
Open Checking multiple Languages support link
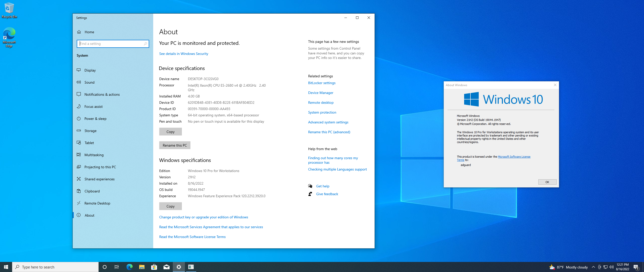(x=337, y=169)
